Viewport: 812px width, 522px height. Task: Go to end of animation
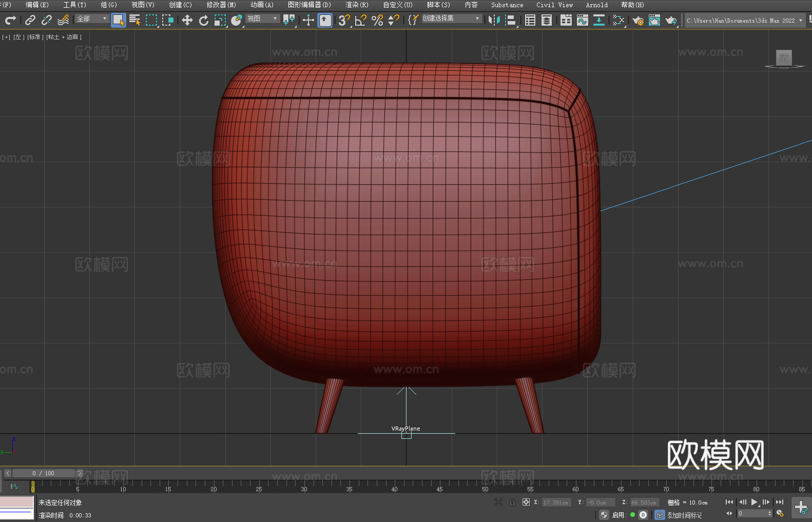(779, 502)
